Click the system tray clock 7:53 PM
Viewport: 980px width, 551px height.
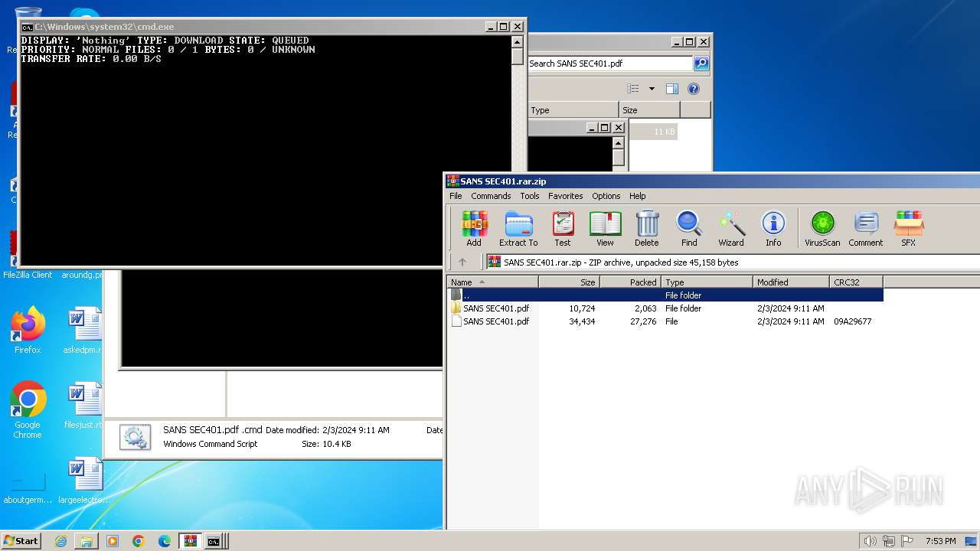click(x=940, y=541)
